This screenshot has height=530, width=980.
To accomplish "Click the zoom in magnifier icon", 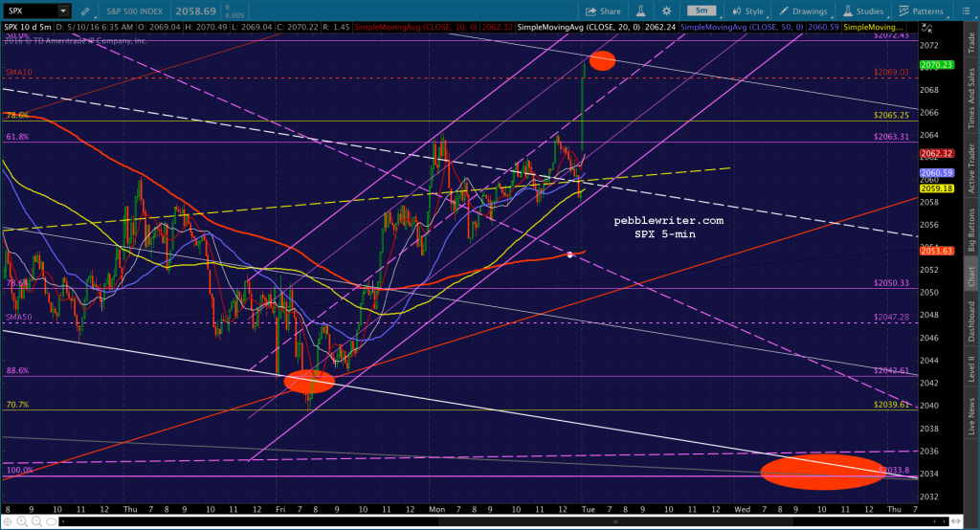I will click(x=23, y=521).
